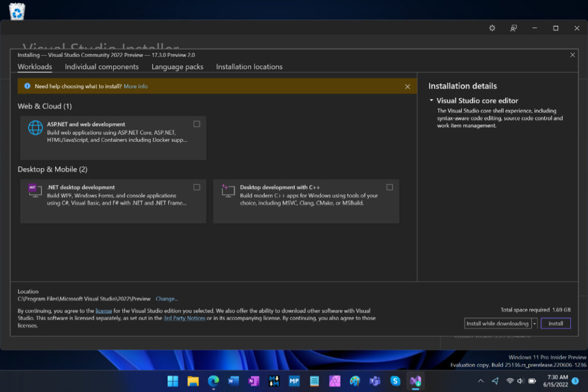Screen dimensions: 588x392
Task: Open OneNote from the taskbar
Action: (x=254, y=381)
